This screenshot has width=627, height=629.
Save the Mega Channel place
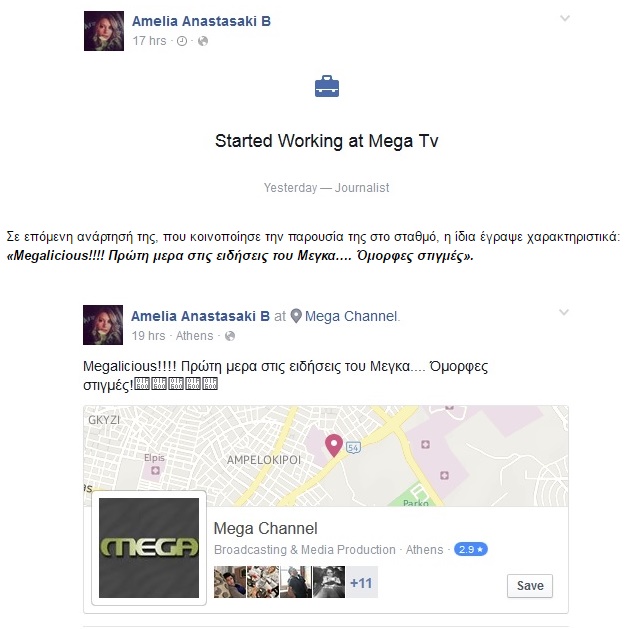click(530, 586)
